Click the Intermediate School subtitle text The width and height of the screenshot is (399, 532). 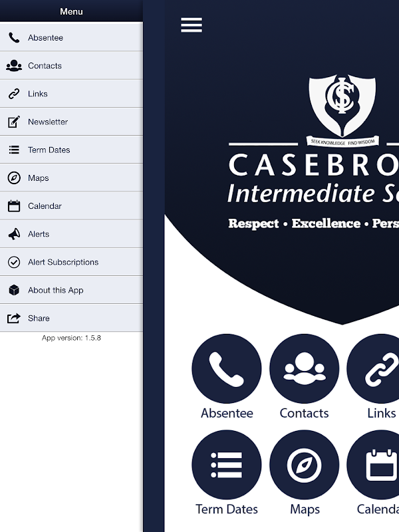click(313, 194)
